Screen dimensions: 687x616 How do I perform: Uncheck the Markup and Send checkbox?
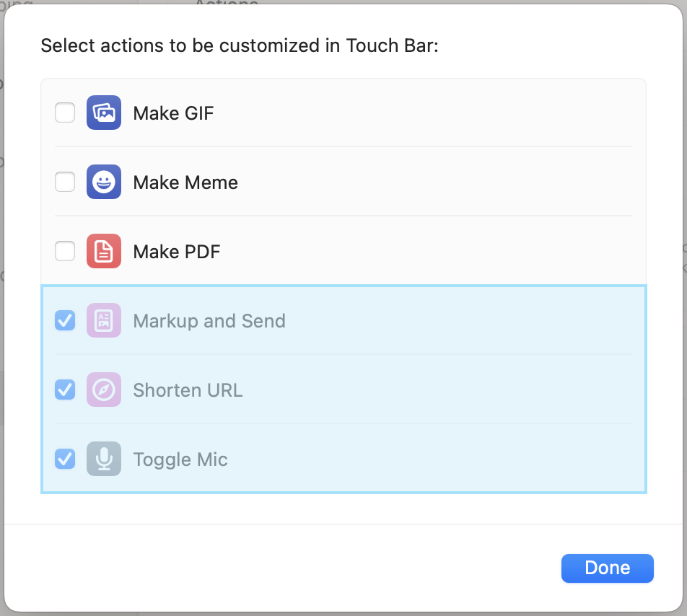point(65,321)
